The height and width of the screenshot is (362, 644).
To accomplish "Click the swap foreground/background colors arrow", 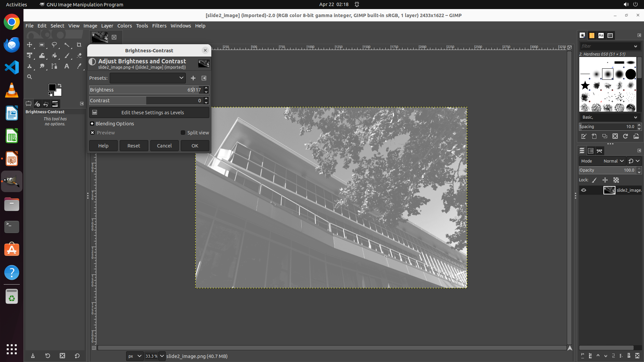I will (x=60, y=85).
